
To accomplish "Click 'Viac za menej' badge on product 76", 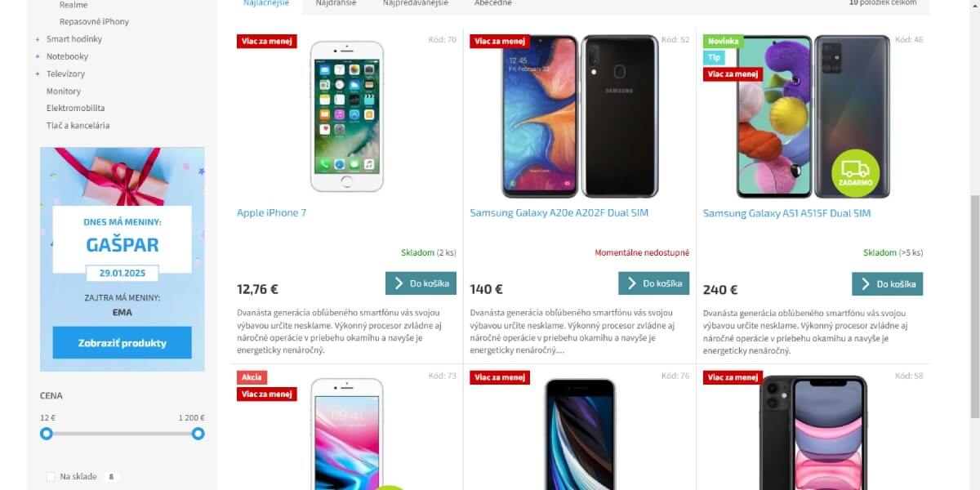I will 500,378.
